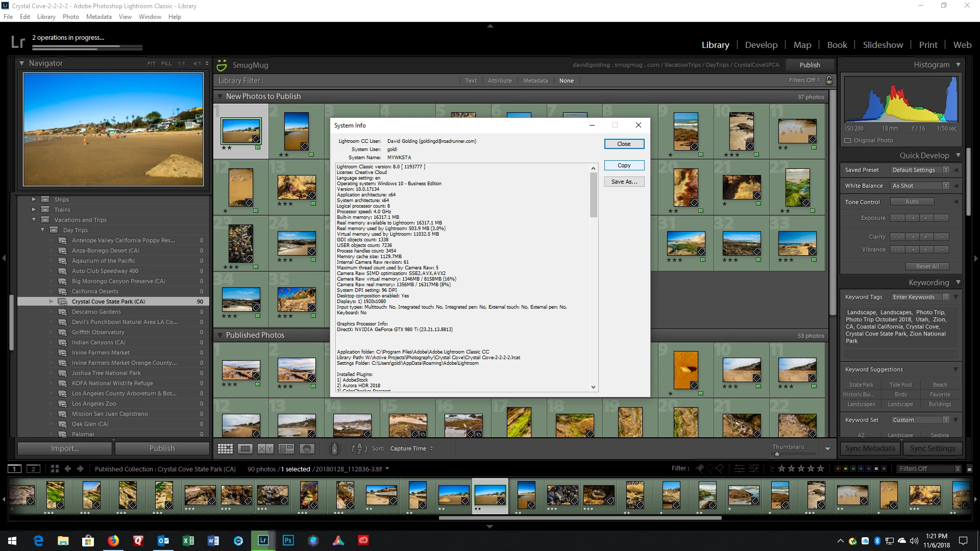
Task: Switch to the Develop module
Action: pos(761,45)
